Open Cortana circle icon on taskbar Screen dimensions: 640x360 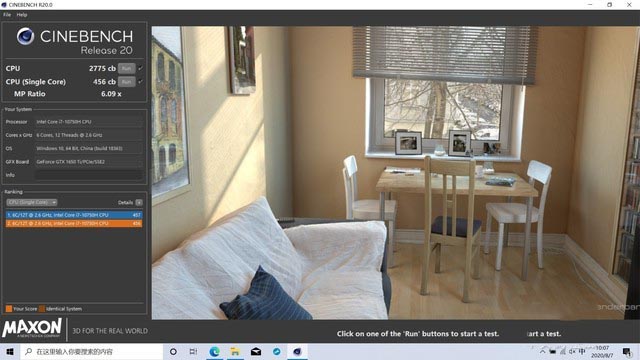point(173,351)
